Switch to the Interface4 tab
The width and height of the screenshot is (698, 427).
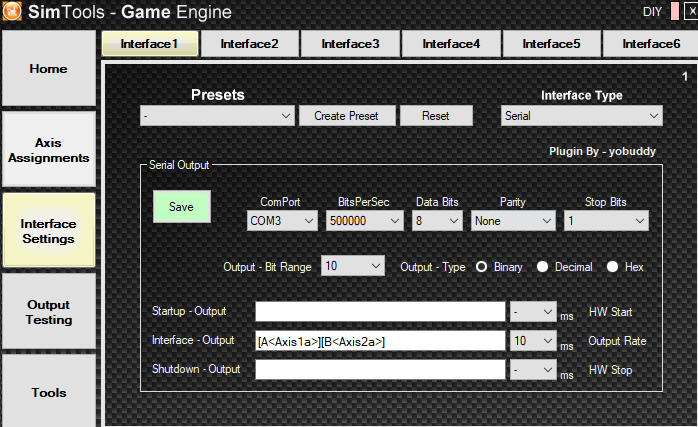point(451,44)
